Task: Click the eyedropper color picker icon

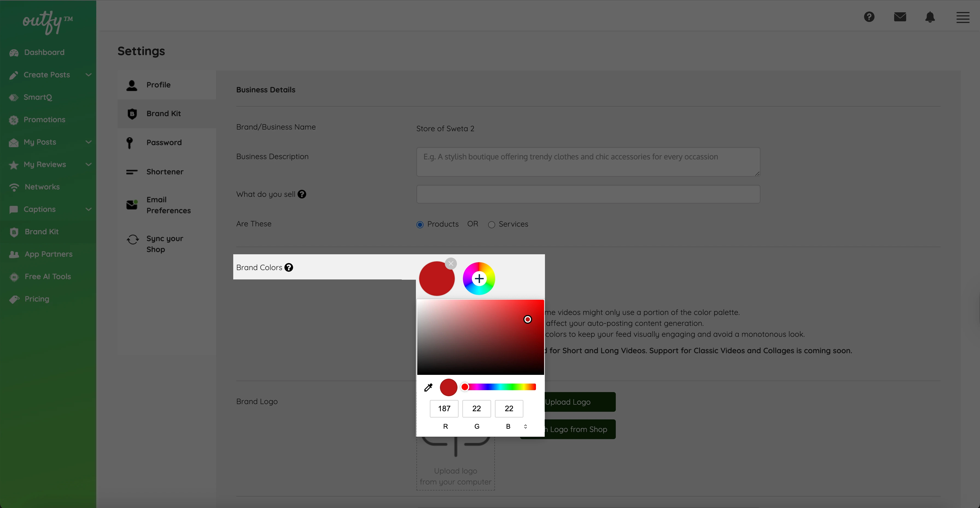Action: pyautogui.click(x=428, y=387)
